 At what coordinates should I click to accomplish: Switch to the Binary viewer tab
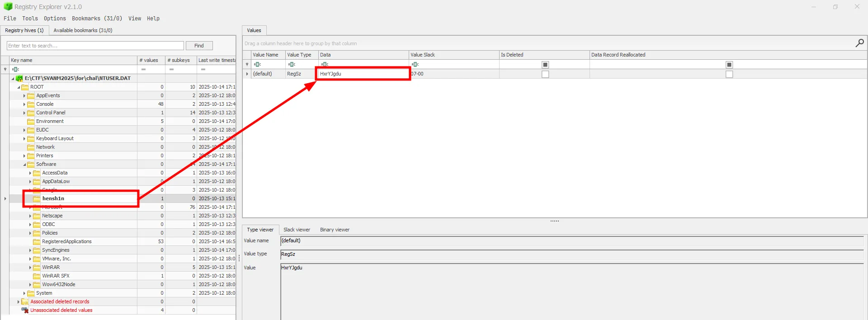pyautogui.click(x=335, y=230)
